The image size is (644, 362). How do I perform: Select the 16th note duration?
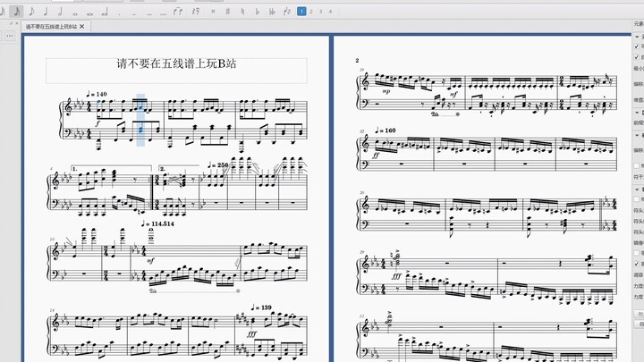(16, 12)
